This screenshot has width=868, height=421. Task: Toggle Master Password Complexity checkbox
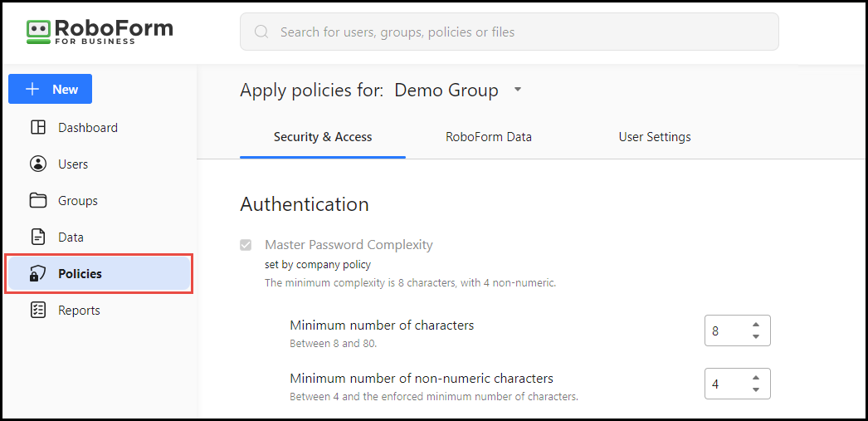pyautogui.click(x=246, y=245)
